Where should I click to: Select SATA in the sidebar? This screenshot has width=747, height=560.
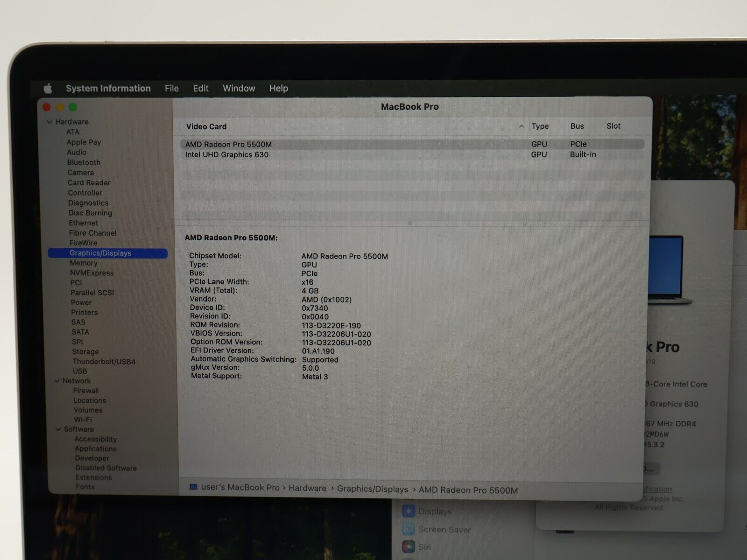[x=80, y=332]
